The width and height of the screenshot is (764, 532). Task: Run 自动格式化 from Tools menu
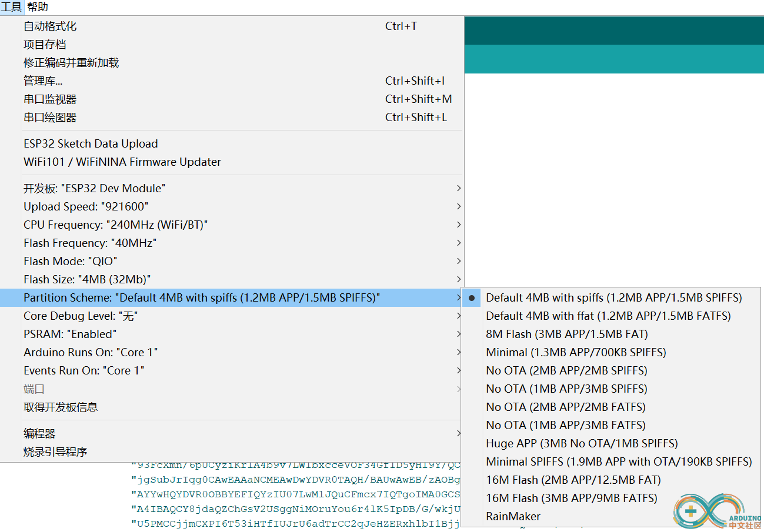pos(232,26)
